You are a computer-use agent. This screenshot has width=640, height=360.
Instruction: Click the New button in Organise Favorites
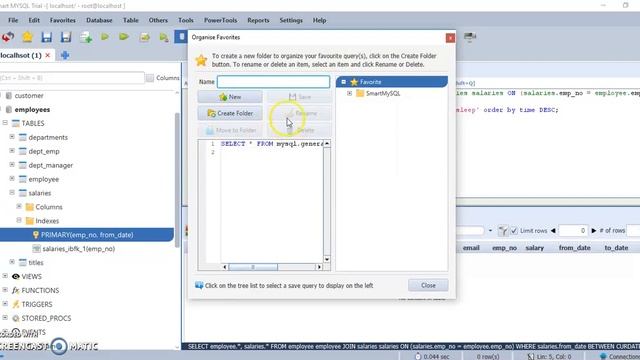(230, 97)
